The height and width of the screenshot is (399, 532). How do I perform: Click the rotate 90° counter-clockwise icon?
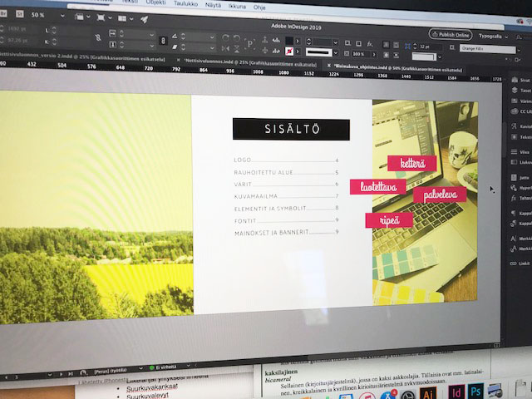[x=237, y=38]
